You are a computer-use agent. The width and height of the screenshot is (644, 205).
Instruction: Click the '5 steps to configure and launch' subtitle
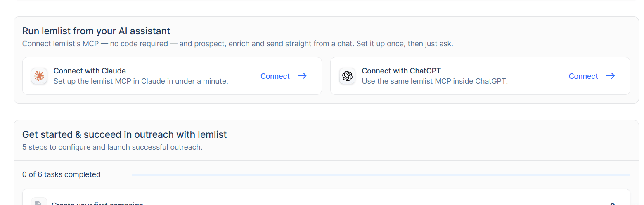(x=112, y=147)
